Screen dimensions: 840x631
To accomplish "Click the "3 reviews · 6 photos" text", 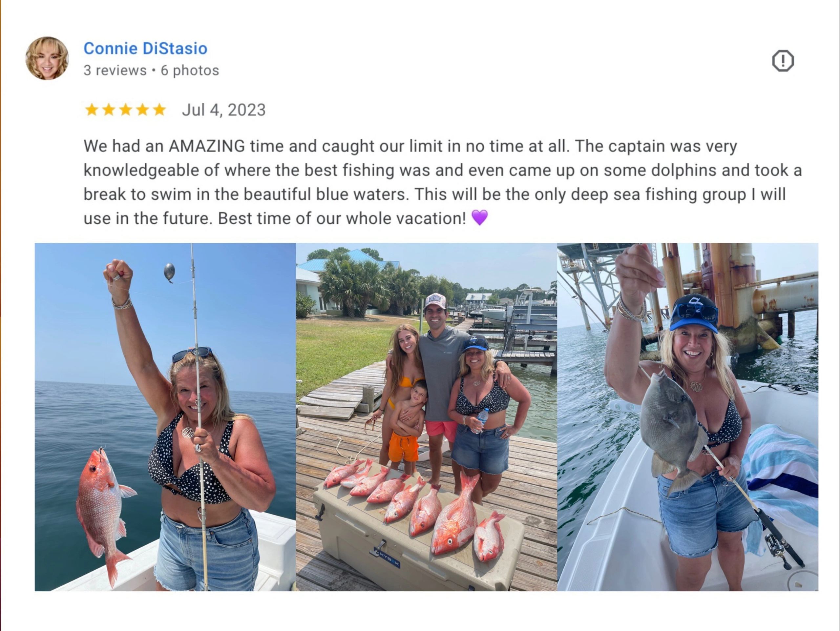I will pyautogui.click(x=151, y=70).
